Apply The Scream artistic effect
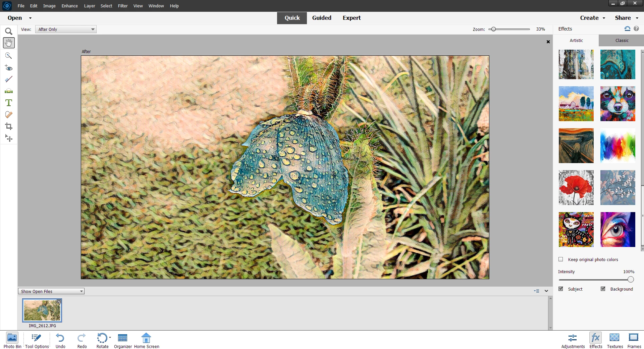 (576, 146)
